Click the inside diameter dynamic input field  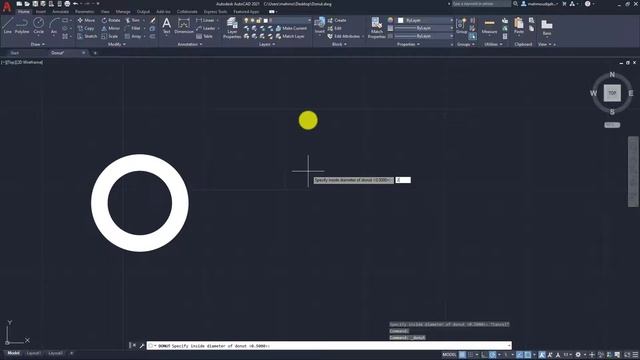[403, 180]
